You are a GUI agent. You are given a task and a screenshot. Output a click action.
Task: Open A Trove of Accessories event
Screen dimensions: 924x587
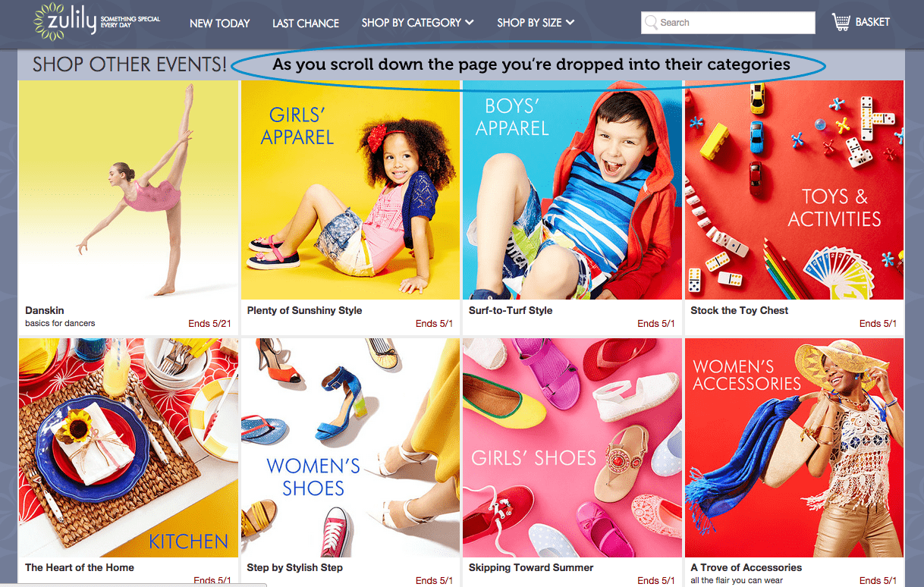[x=746, y=567]
